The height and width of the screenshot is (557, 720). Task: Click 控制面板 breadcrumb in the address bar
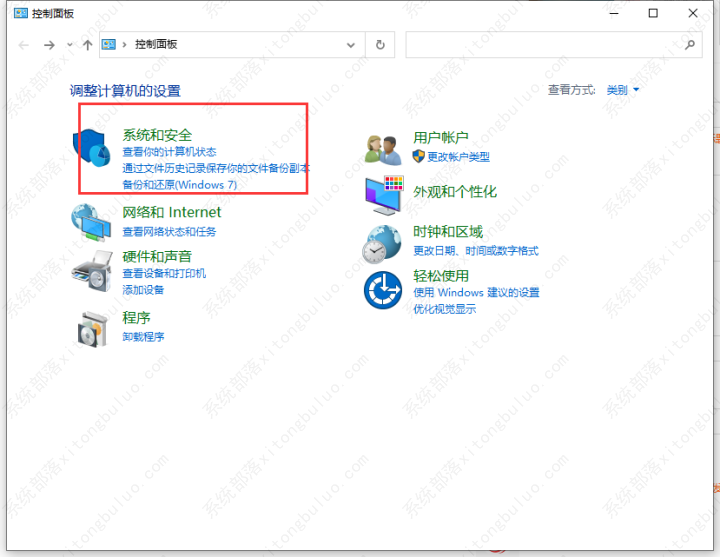click(158, 45)
